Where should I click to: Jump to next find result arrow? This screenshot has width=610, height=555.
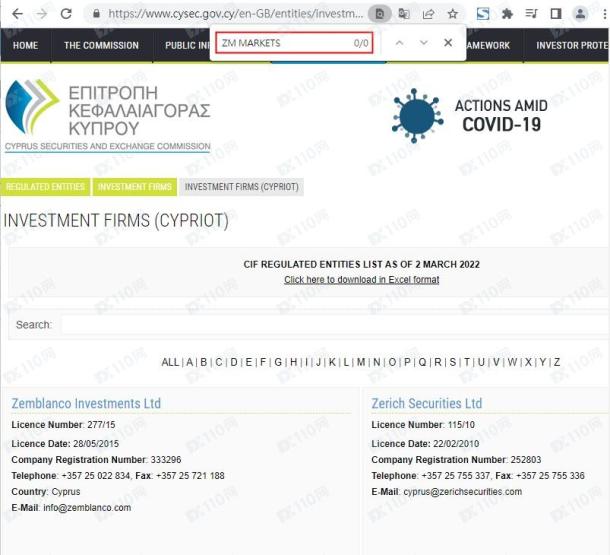pyautogui.click(x=424, y=43)
